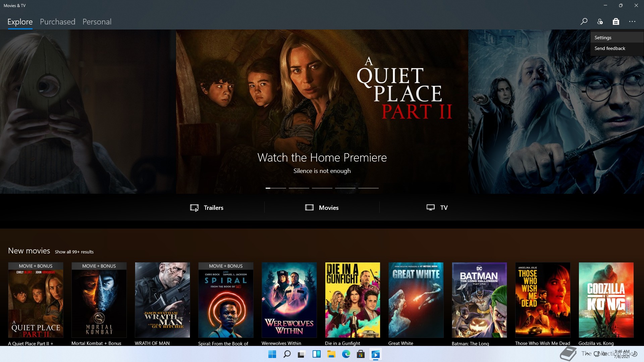Open File Explorer from the taskbar
This screenshot has height=362, width=644.
(331, 354)
